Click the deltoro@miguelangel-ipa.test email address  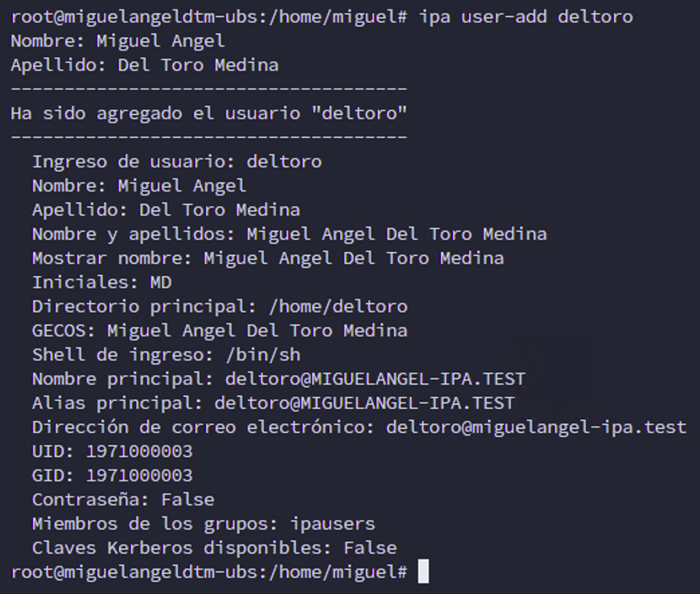[x=536, y=427]
